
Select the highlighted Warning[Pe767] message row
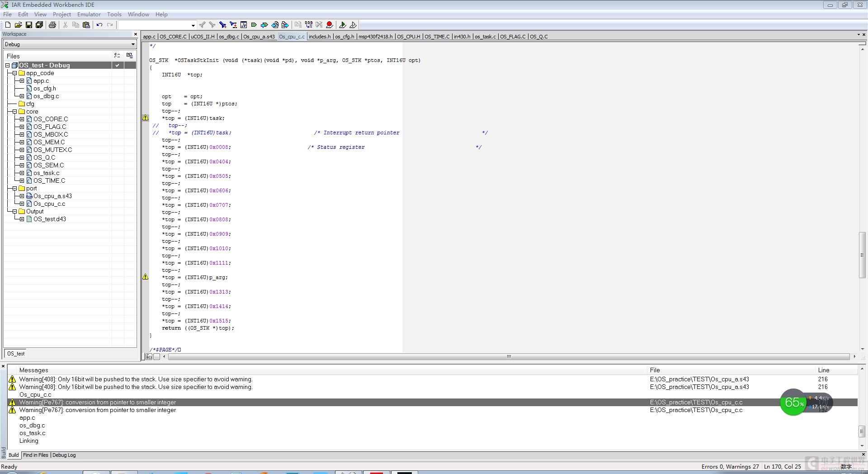[432, 403]
